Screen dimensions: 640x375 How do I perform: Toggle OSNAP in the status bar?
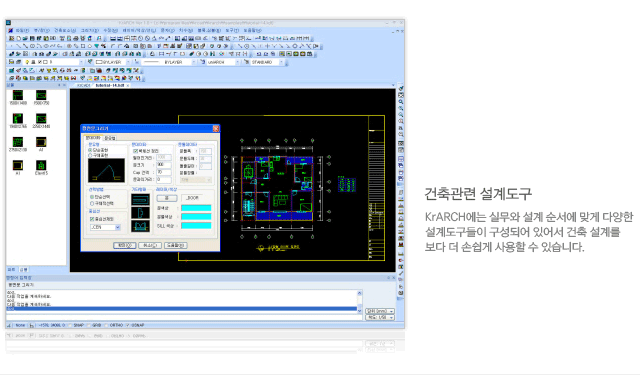[x=136, y=325]
